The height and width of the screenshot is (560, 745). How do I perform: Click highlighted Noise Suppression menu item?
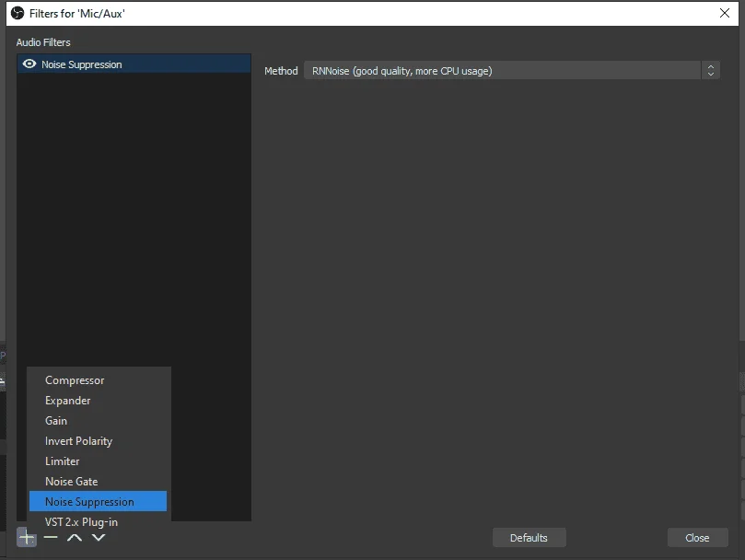coord(98,501)
